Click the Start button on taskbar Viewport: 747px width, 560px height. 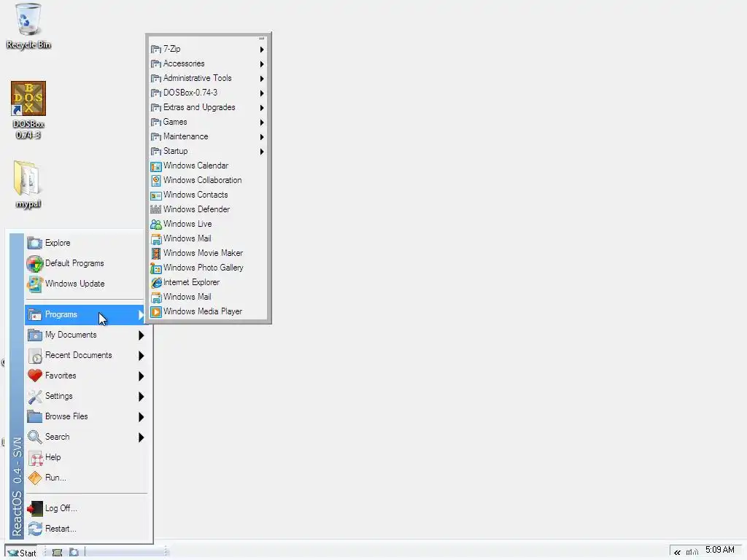pos(22,553)
